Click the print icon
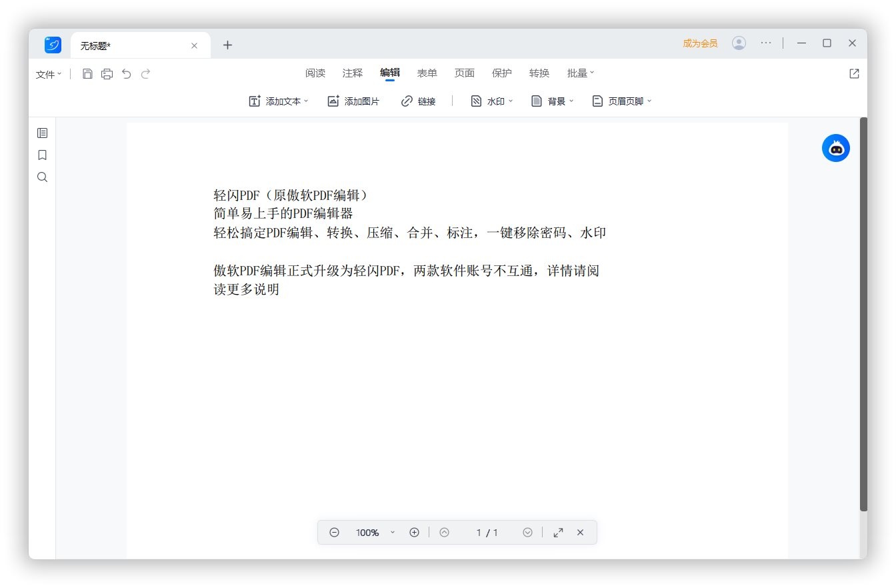Image resolution: width=896 pixels, height=588 pixels. [x=107, y=74]
